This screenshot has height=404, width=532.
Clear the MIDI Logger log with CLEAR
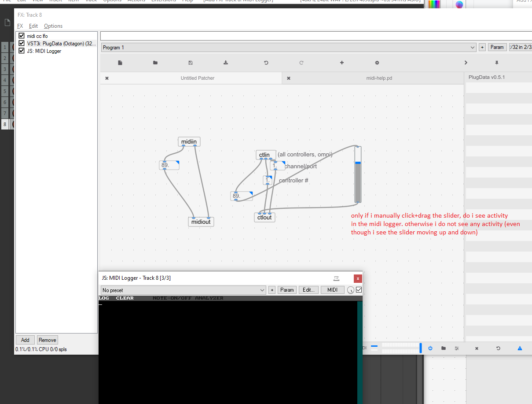pyautogui.click(x=125, y=298)
